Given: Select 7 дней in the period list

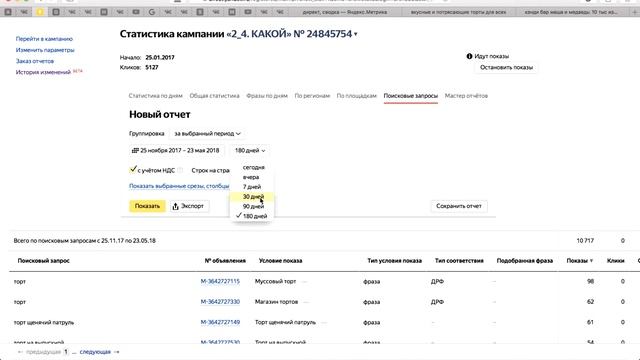Looking at the screenshot, I should (252, 187).
